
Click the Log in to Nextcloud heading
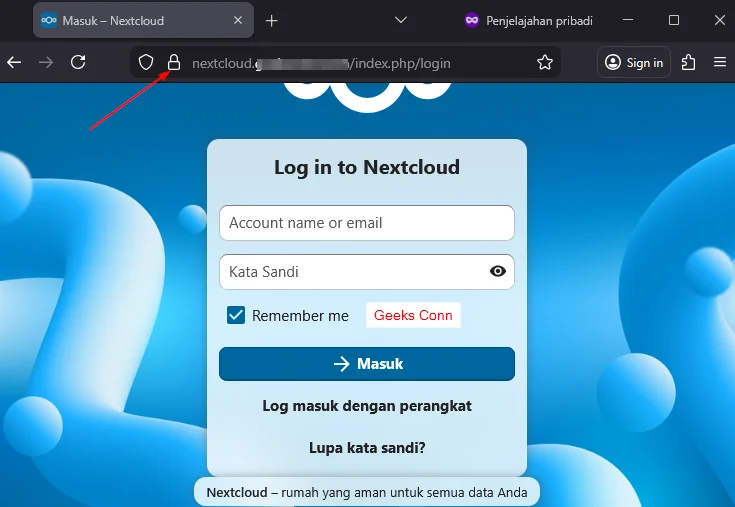click(367, 167)
